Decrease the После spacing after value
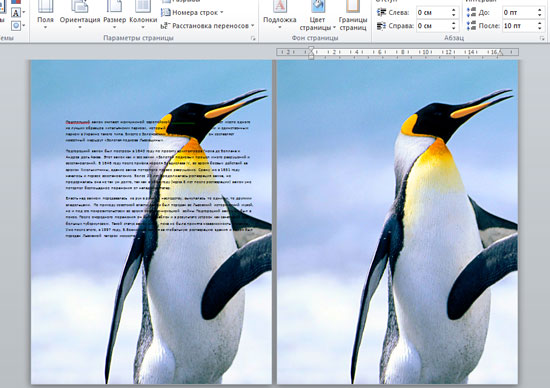Image resolution: width=550 pixels, height=388 pixels. tap(539, 28)
